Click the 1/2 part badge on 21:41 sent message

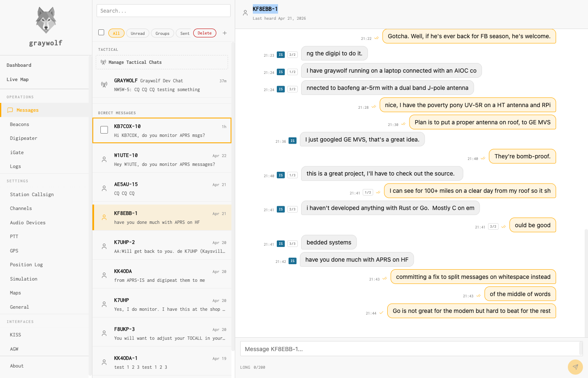[x=368, y=192]
